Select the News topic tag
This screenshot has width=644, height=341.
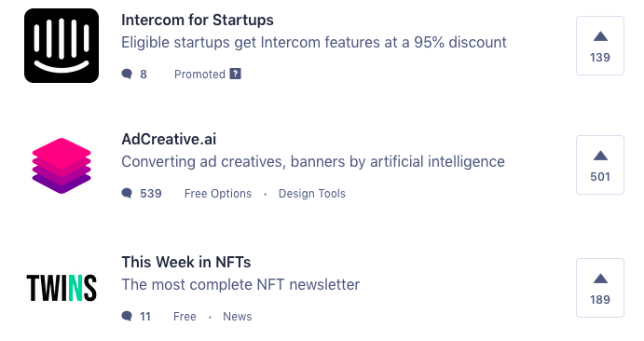(238, 317)
